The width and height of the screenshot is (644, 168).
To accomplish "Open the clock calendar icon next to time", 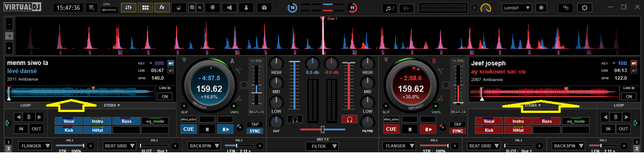I will tap(91, 8).
